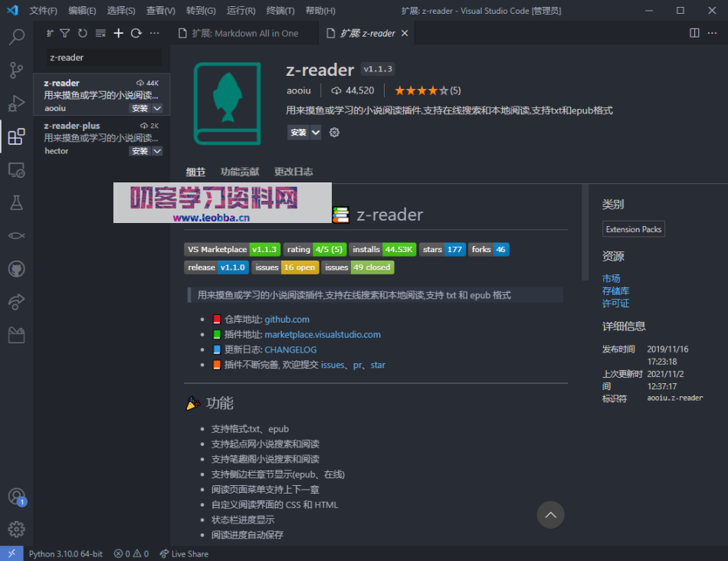Screen dimensions: 728x561
Task: Expand install dropdown for z-reader-plus
Action: point(157,151)
